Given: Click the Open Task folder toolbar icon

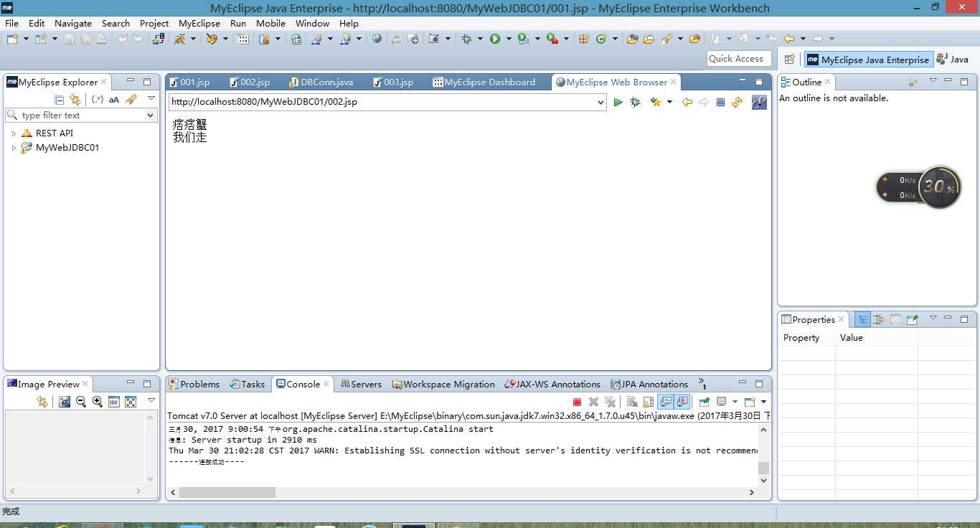Looking at the screenshot, I should tap(649, 39).
